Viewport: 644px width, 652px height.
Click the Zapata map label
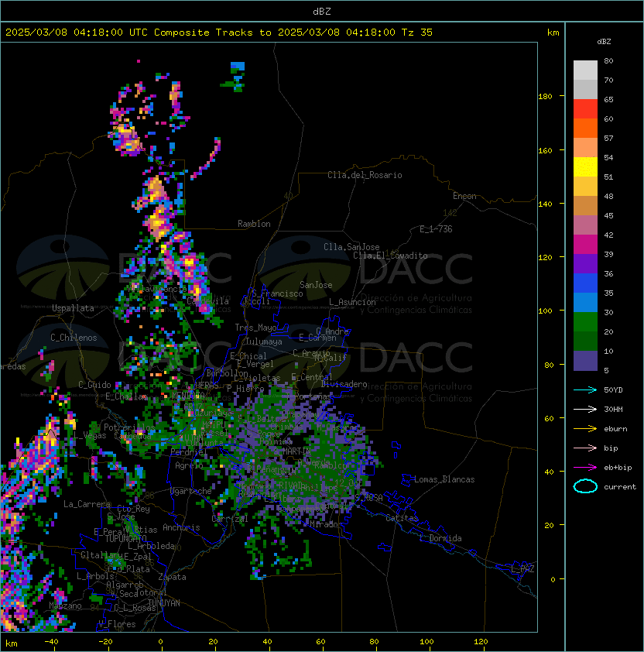coord(172,577)
